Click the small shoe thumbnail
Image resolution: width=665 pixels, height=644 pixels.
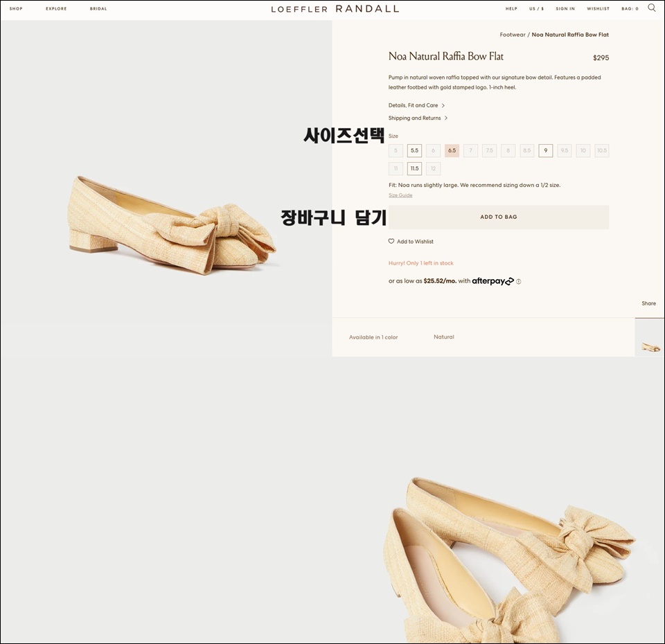tap(650, 338)
